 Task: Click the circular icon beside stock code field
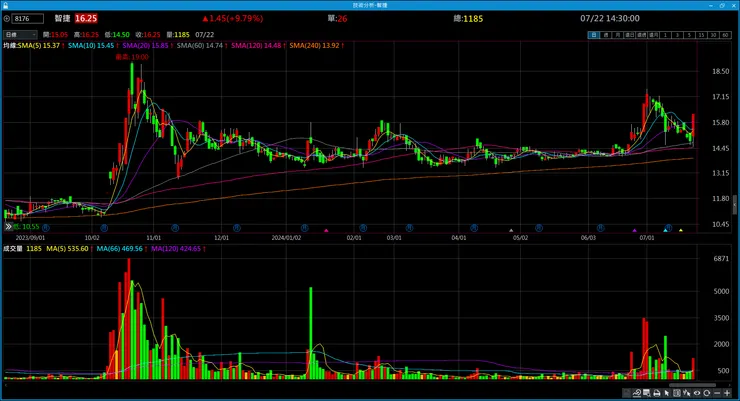7,18
